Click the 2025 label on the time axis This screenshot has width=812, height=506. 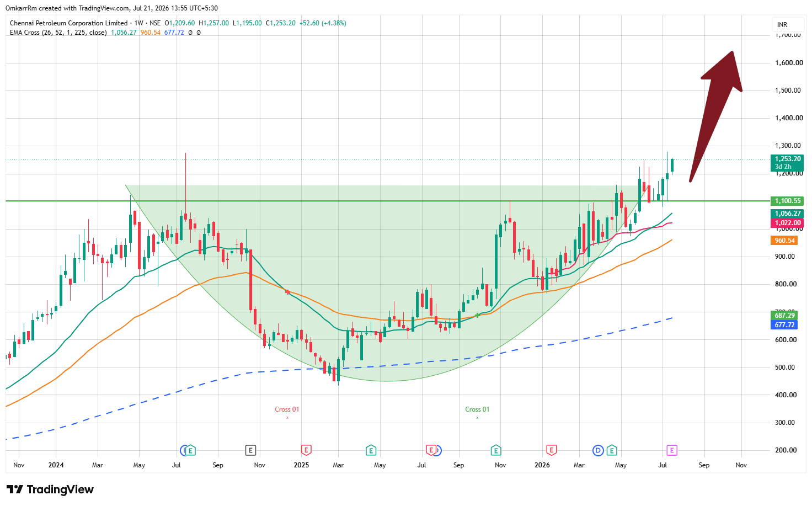point(301,465)
